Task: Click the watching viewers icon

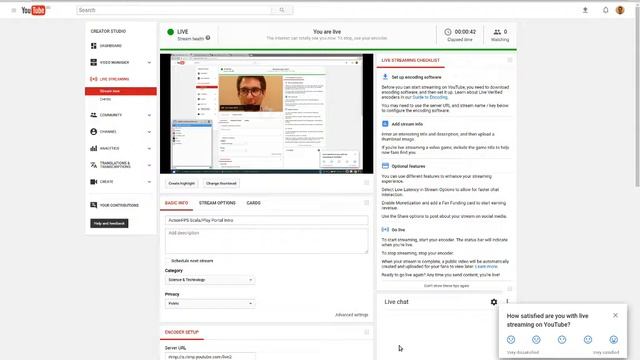Action: pyautogui.click(x=497, y=32)
